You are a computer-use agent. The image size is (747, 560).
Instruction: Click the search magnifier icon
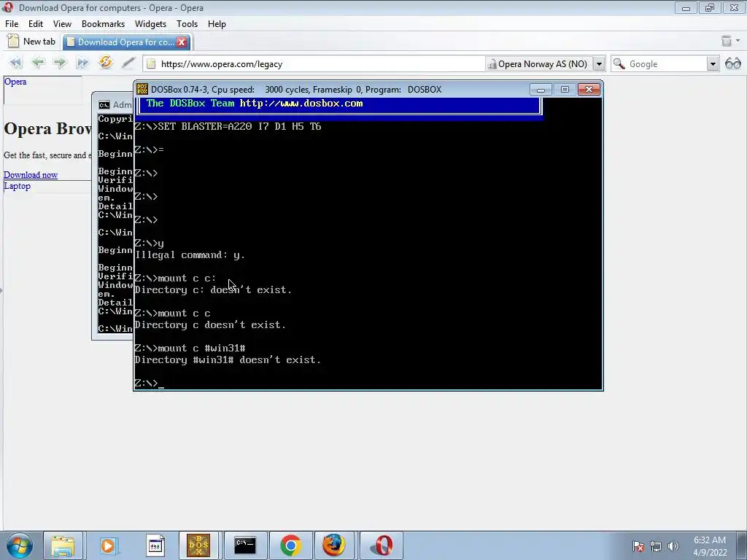click(x=619, y=64)
